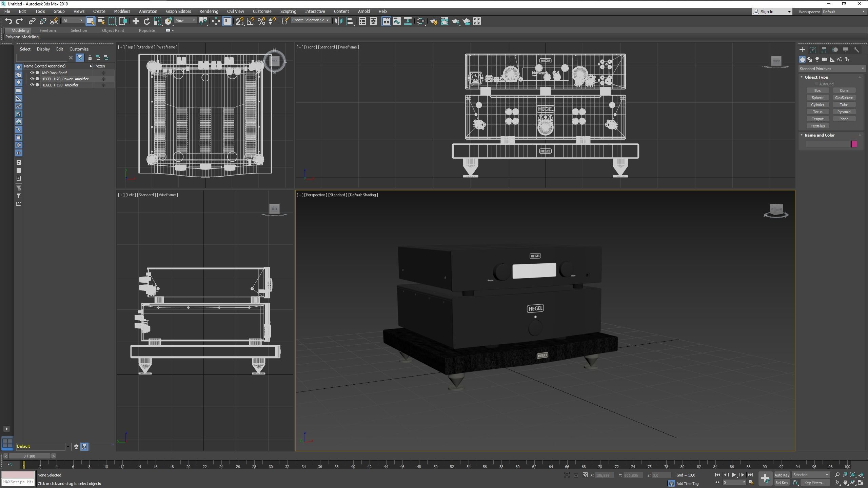Click the Cylinder primitive button
Viewport: 868px width, 488px height.
coord(817,105)
